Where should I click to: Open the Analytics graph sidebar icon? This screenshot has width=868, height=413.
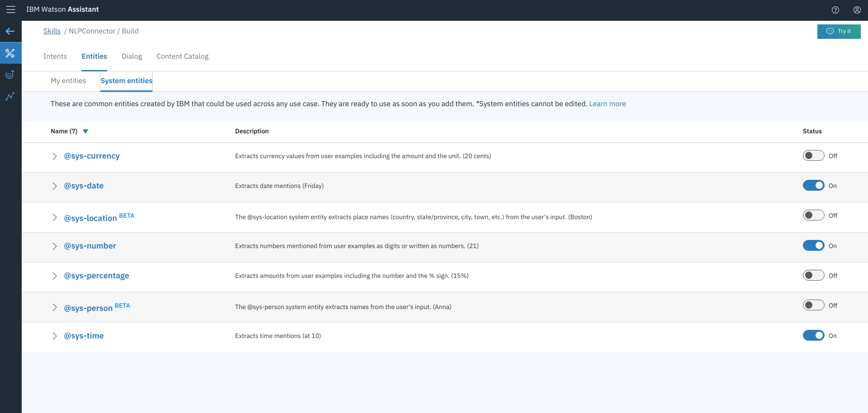pyautogui.click(x=10, y=96)
